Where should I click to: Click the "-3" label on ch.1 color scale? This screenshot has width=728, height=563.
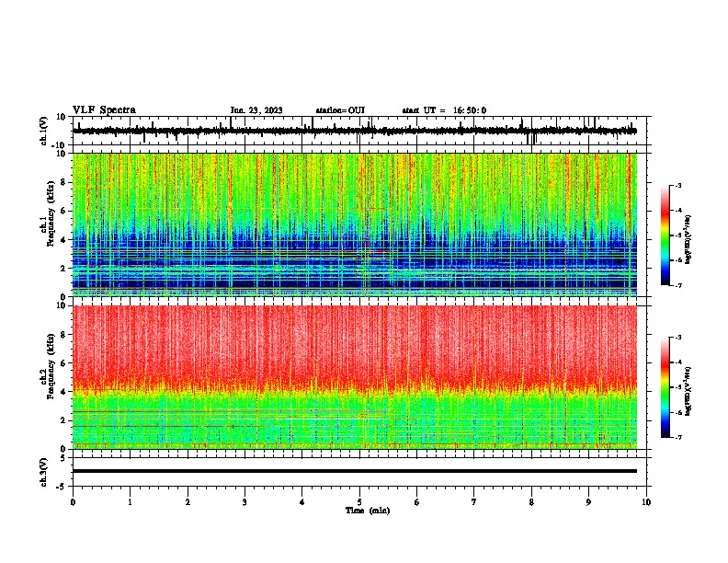pyautogui.click(x=677, y=186)
